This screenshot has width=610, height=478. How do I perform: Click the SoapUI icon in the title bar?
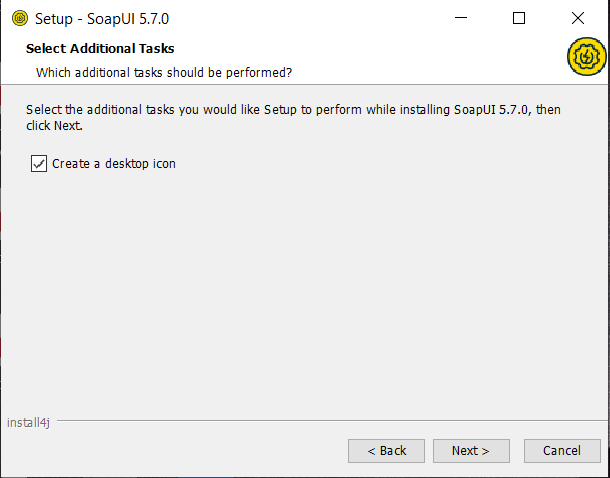(x=20, y=18)
